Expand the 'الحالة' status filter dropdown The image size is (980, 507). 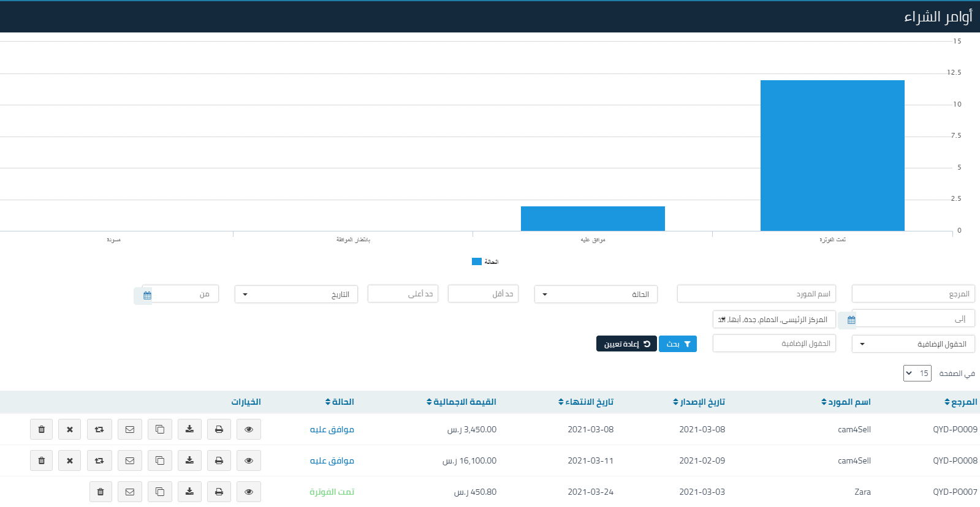point(595,295)
